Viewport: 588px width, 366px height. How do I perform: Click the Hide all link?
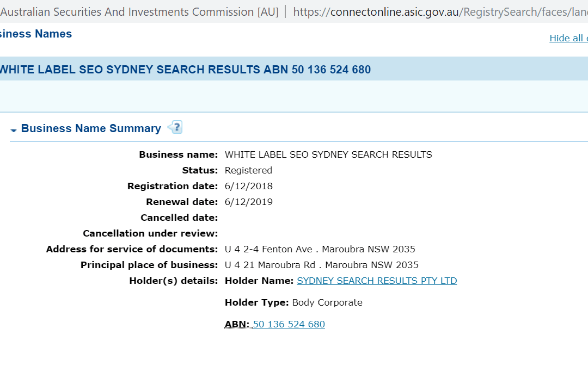[x=568, y=38]
